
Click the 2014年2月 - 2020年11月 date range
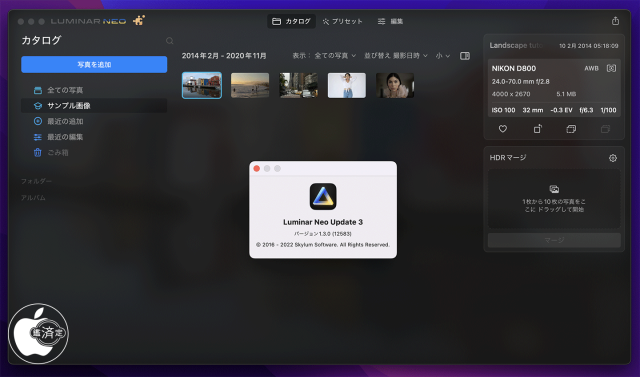pyautogui.click(x=224, y=55)
